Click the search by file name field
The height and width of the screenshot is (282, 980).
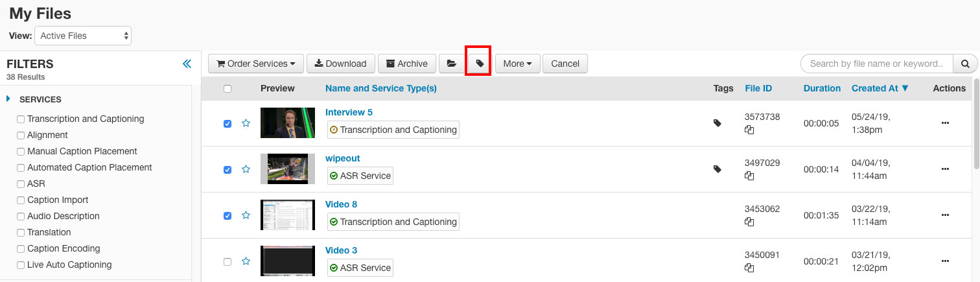coord(877,64)
